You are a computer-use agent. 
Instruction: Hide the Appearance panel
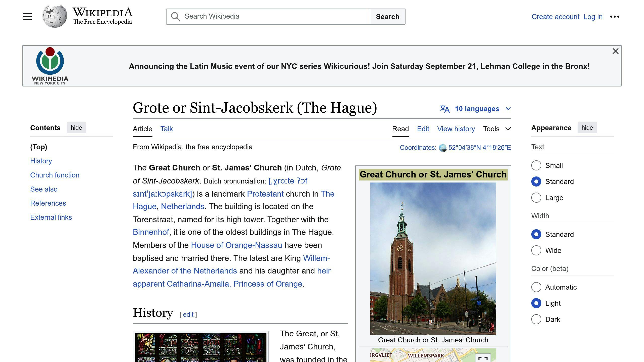coord(587,128)
